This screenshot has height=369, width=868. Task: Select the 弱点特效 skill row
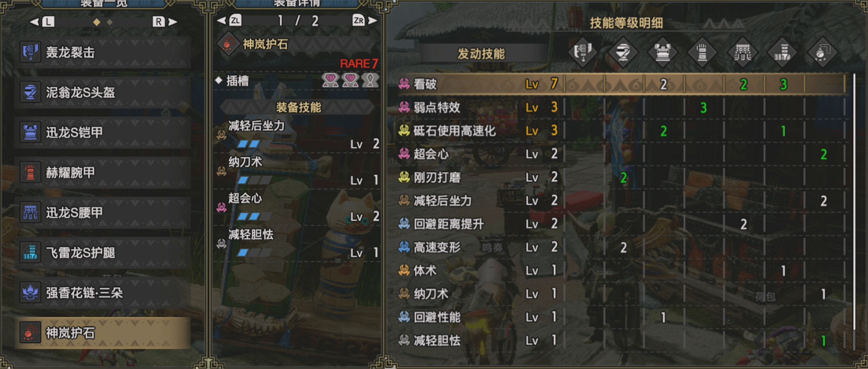coord(621,107)
